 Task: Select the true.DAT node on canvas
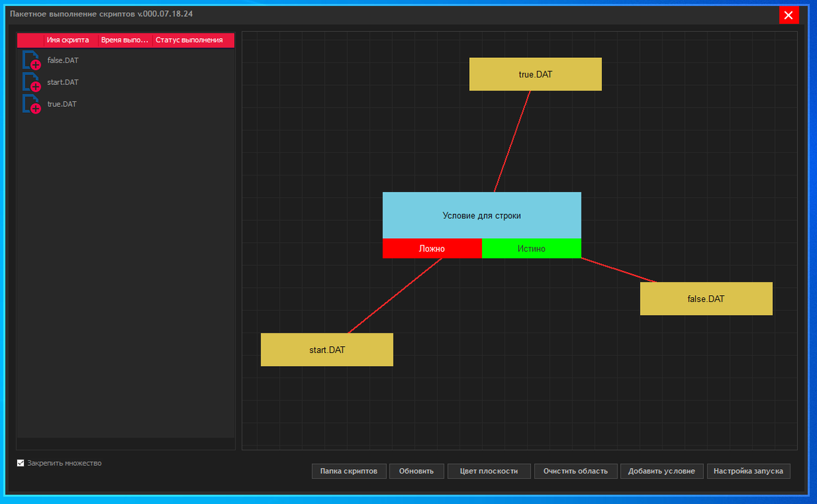(535, 74)
